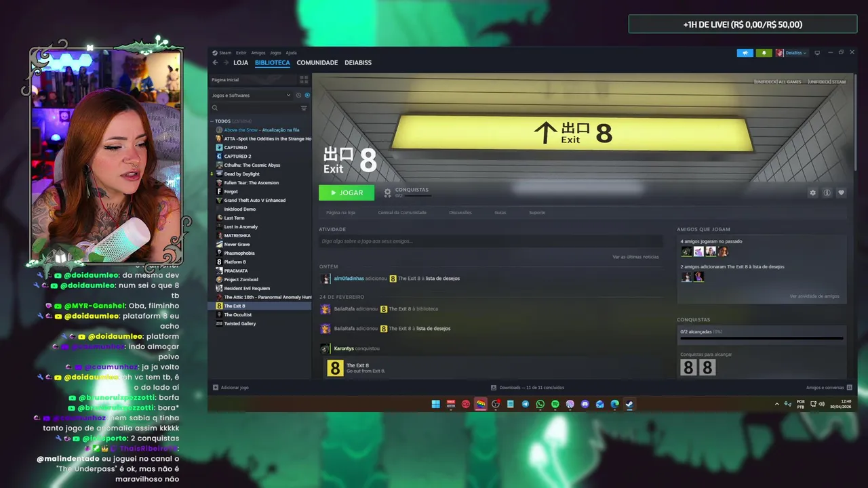Collapse the TODOS game category

[x=212, y=121]
